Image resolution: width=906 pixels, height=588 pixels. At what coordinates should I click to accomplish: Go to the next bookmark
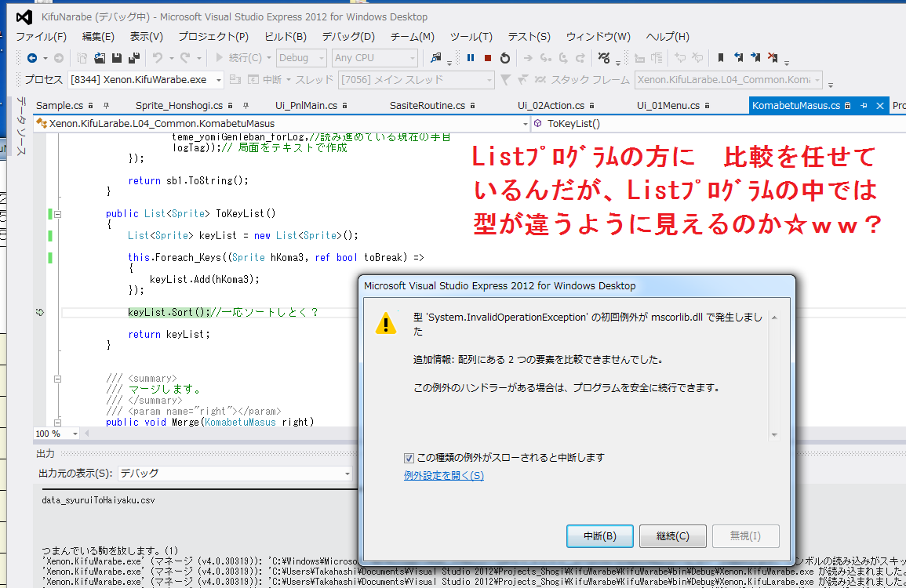point(755,58)
